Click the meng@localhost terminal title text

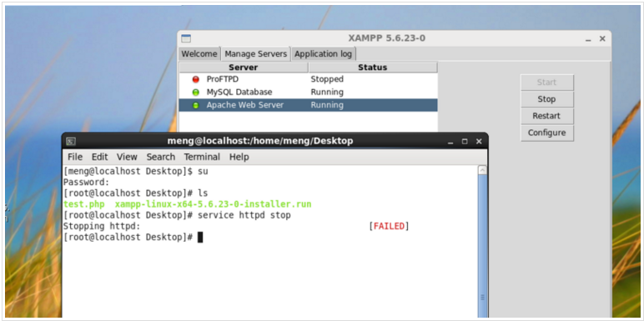click(260, 141)
